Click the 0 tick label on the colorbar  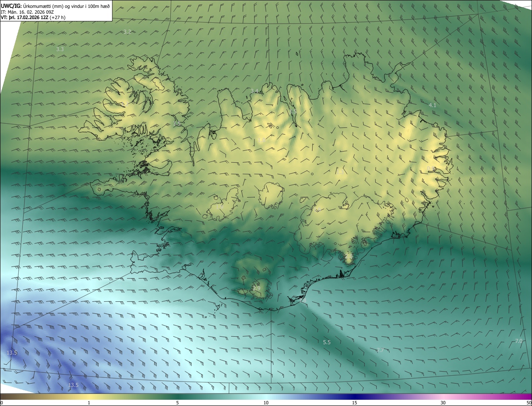pyautogui.click(x=2, y=403)
